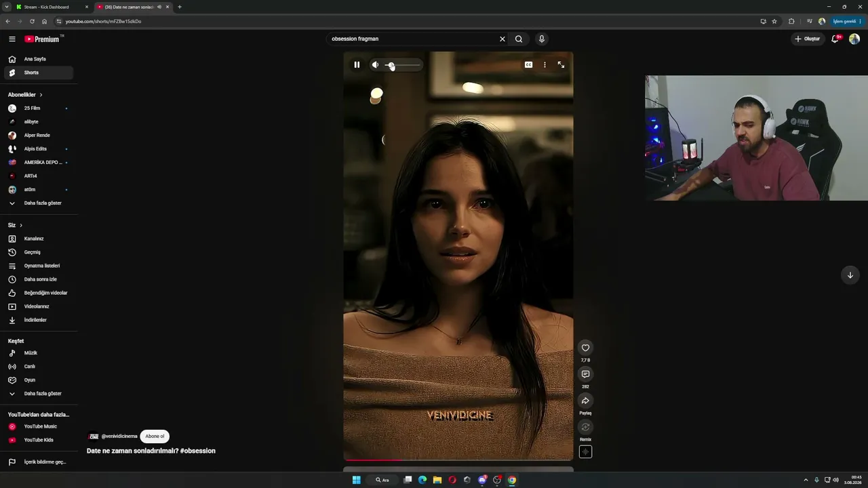Browse Müzik under Keşfet
Screen dimensions: 868x488
pyautogui.click(x=39, y=353)
